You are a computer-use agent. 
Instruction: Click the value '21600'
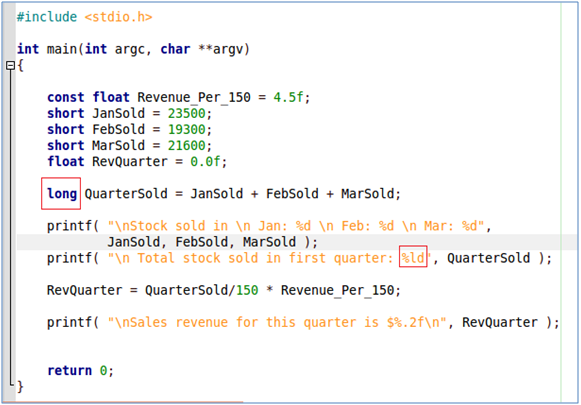tap(186, 145)
